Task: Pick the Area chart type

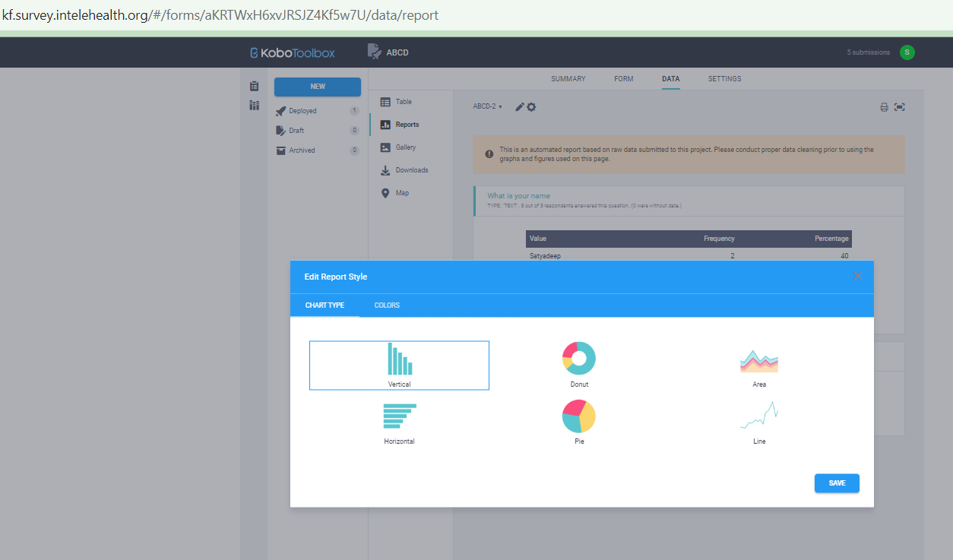Action: pyautogui.click(x=758, y=365)
